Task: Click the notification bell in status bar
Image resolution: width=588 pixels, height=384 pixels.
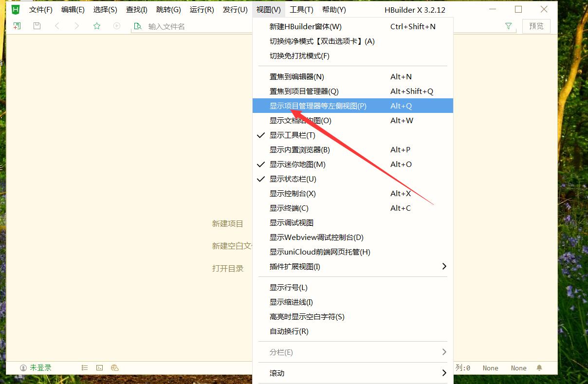Action: (539, 368)
